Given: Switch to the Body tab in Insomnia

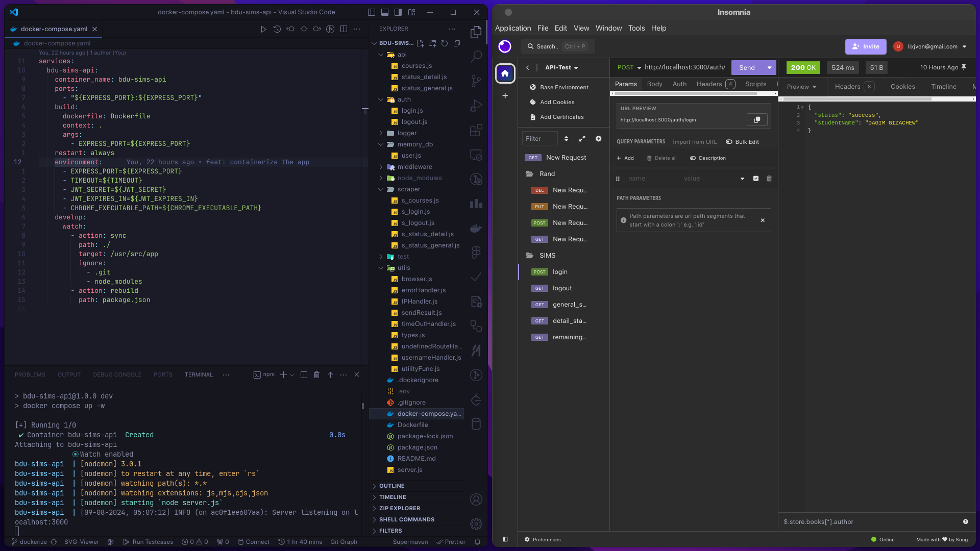Looking at the screenshot, I should coord(654,84).
